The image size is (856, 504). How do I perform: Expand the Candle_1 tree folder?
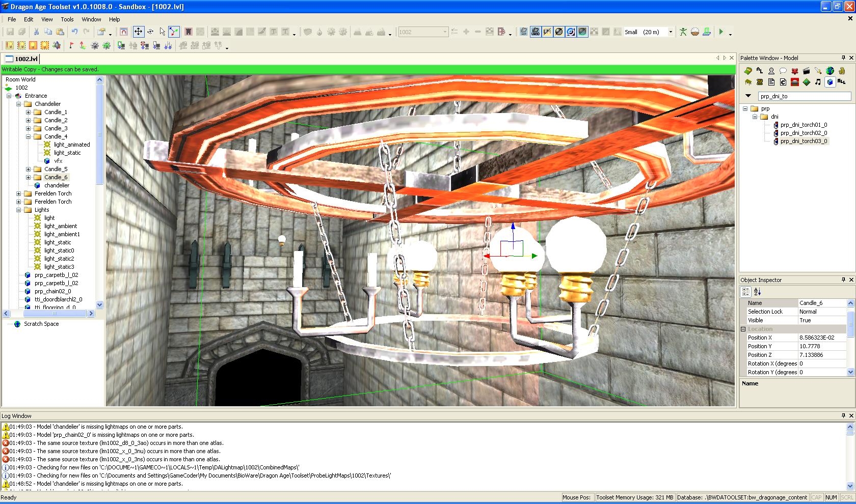point(29,112)
